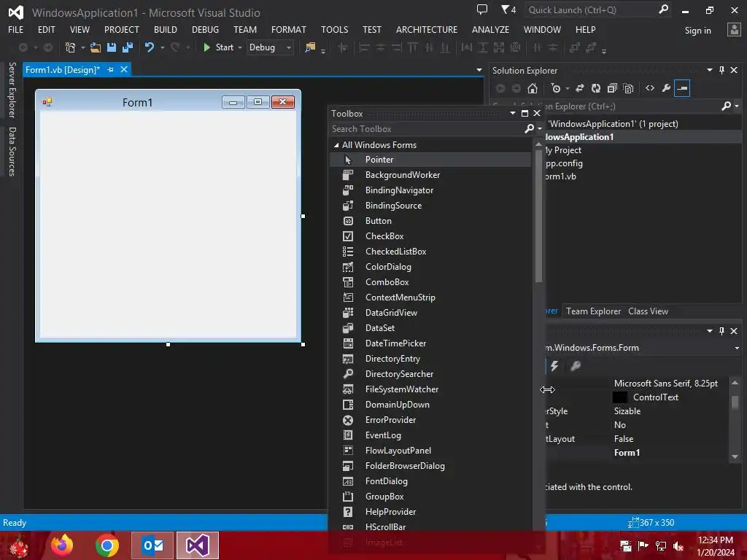This screenshot has height=560, width=747.
Task: Select the DataGridView control in the Toolbox
Action: 430,312
